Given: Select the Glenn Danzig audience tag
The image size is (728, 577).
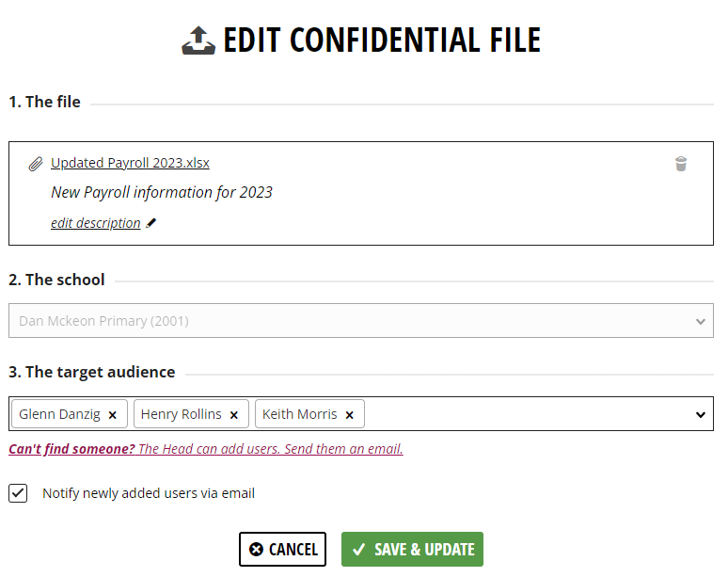Looking at the screenshot, I should (60, 414).
